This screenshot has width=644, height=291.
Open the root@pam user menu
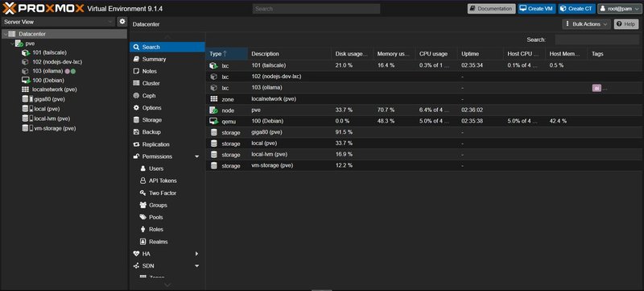[x=619, y=8]
